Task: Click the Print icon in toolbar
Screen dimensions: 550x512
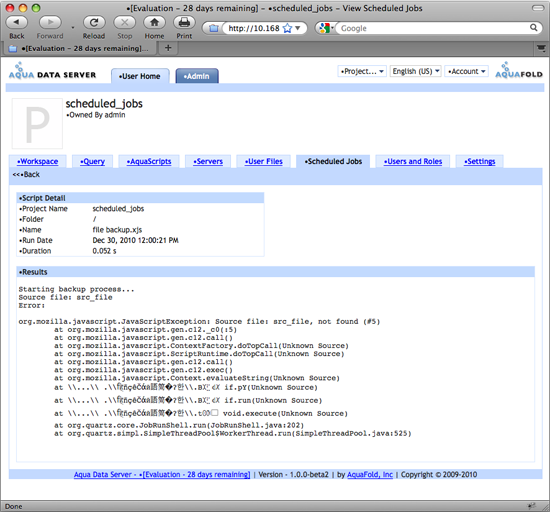Action: click(x=184, y=23)
